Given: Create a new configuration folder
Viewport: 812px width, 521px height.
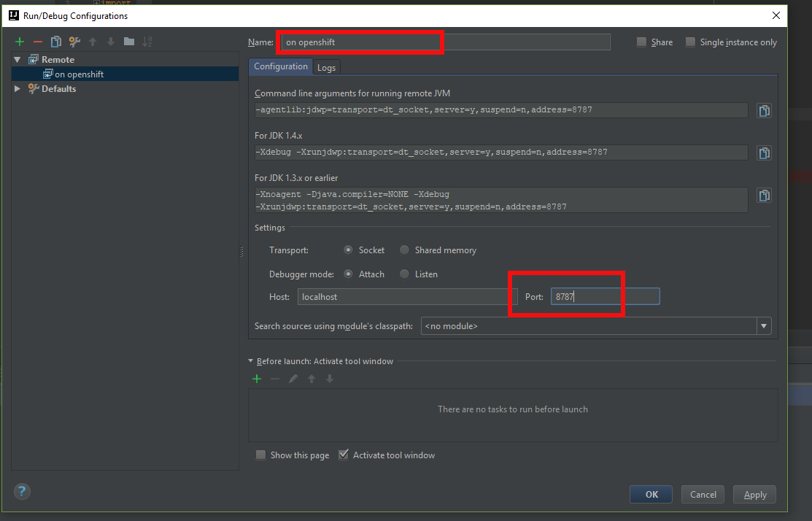Looking at the screenshot, I should click(x=128, y=42).
